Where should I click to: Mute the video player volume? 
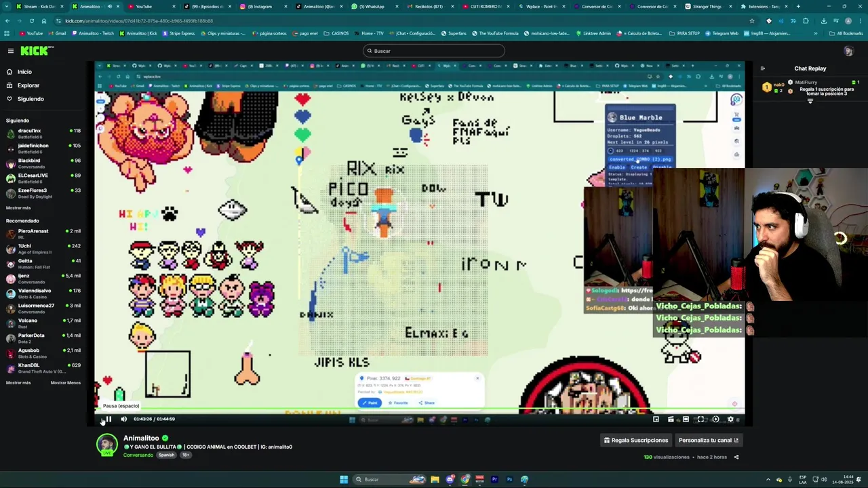tap(123, 419)
